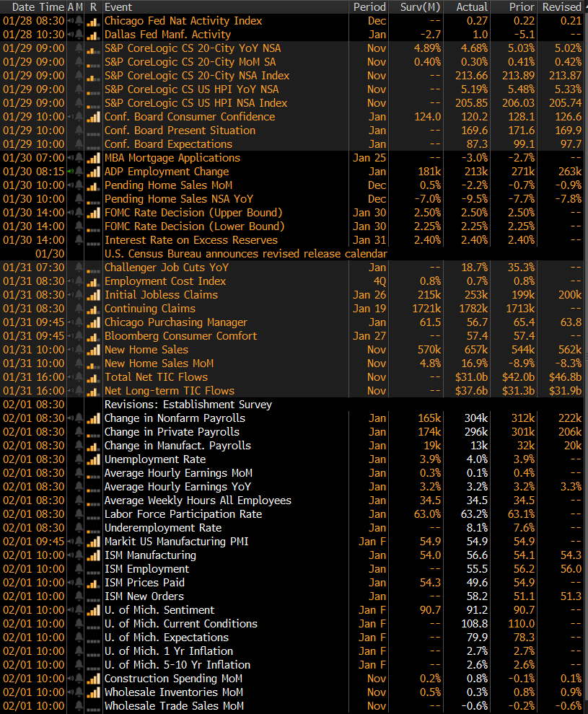This screenshot has width=588, height=714.
Task: Open the Chicago Purchasing Manager event
Action: click(175, 322)
